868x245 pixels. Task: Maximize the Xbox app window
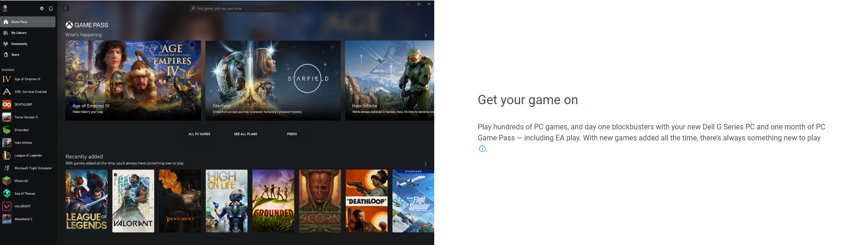point(419,4)
